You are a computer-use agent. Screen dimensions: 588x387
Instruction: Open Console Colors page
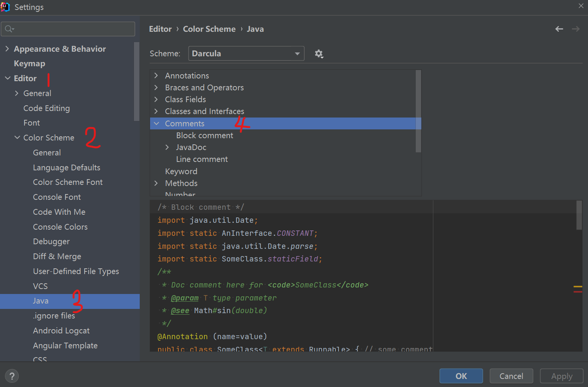[60, 227]
